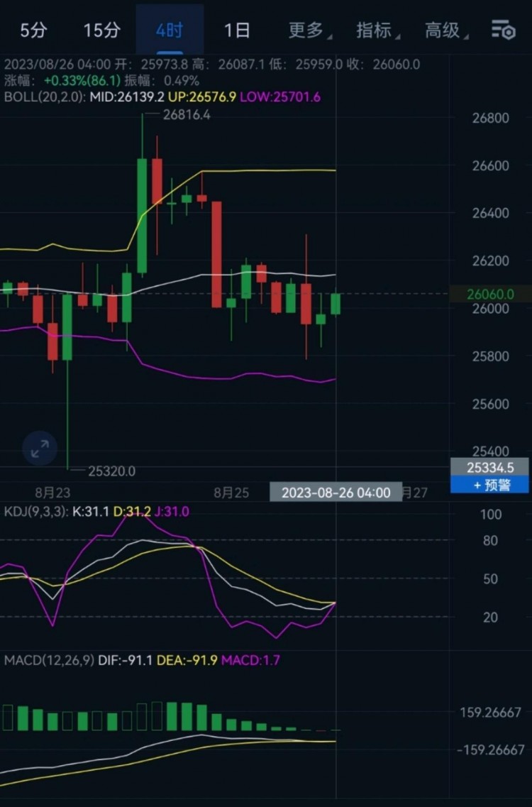Tap the 26816.4 high price marker
Image resolution: width=532 pixels, height=807 pixels.
(x=187, y=115)
